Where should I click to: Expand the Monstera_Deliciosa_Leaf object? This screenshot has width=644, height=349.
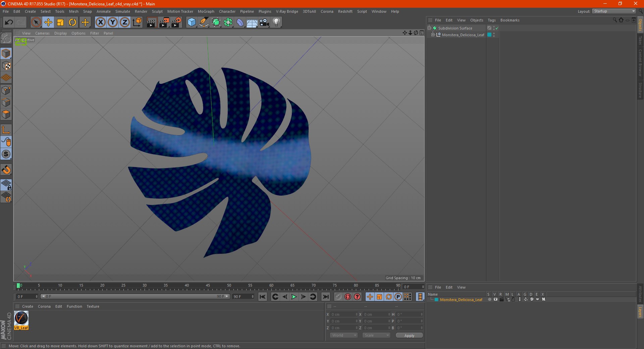click(433, 35)
